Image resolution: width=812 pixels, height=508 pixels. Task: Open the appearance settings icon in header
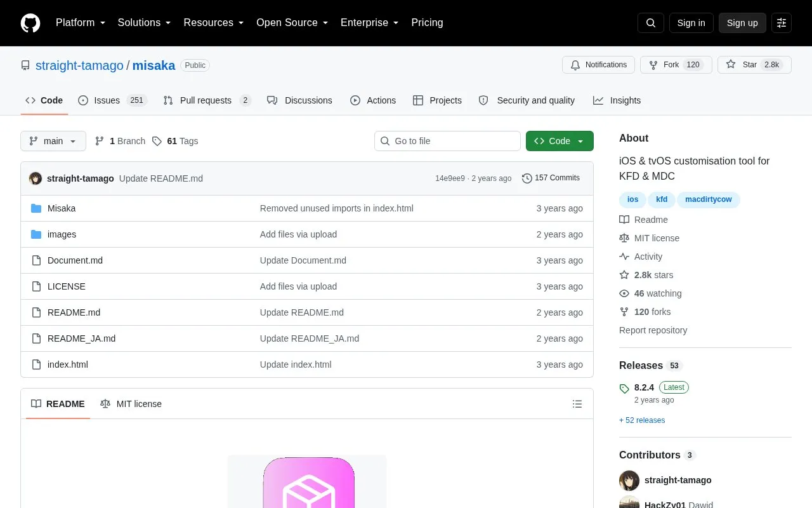coord(782,23)
